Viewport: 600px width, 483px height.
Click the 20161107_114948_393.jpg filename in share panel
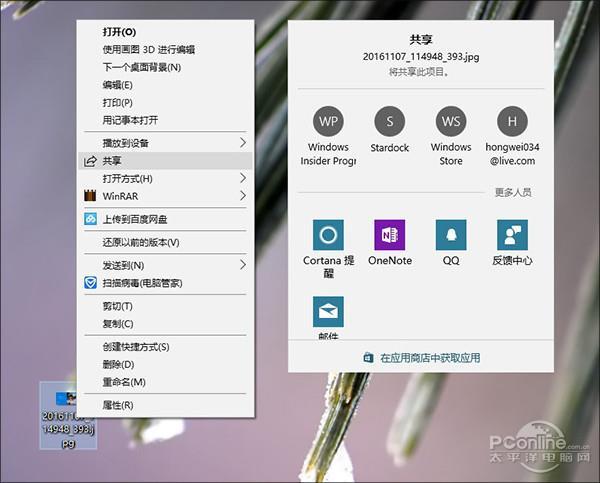tap(421, 57)
